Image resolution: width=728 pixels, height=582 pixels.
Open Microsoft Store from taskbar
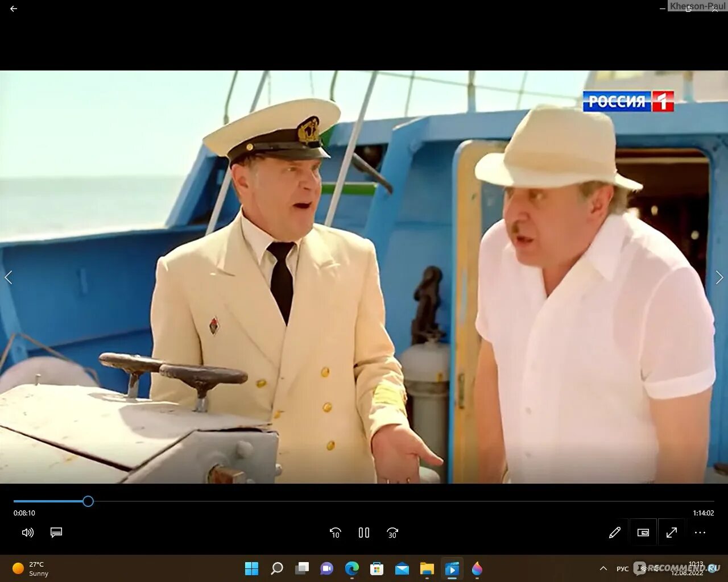coord(377,568)
